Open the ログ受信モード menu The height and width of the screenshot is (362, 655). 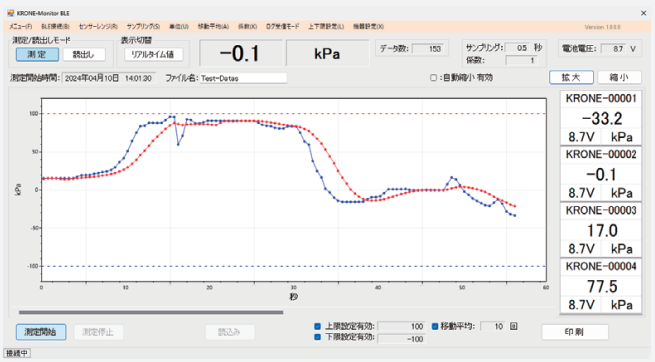tap(282, 26)
